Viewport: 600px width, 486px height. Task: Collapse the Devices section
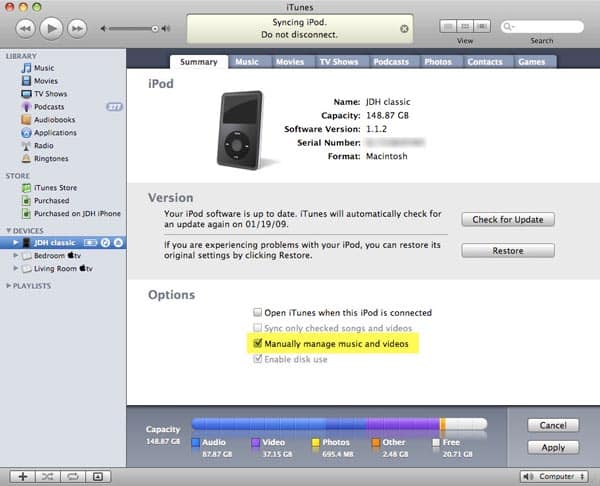point(8,230)
